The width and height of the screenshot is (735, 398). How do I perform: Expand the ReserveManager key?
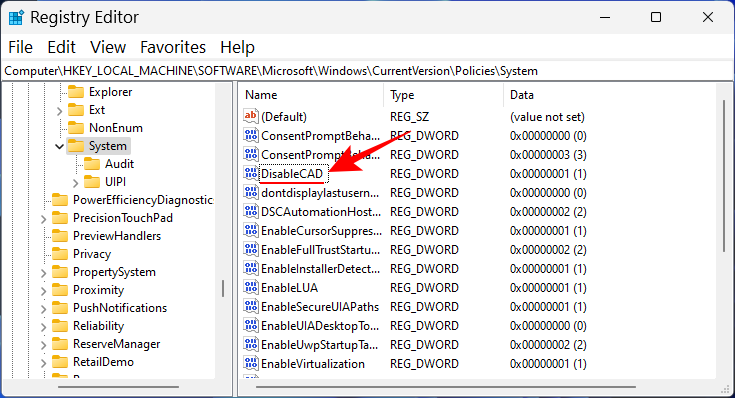[43, 345]
